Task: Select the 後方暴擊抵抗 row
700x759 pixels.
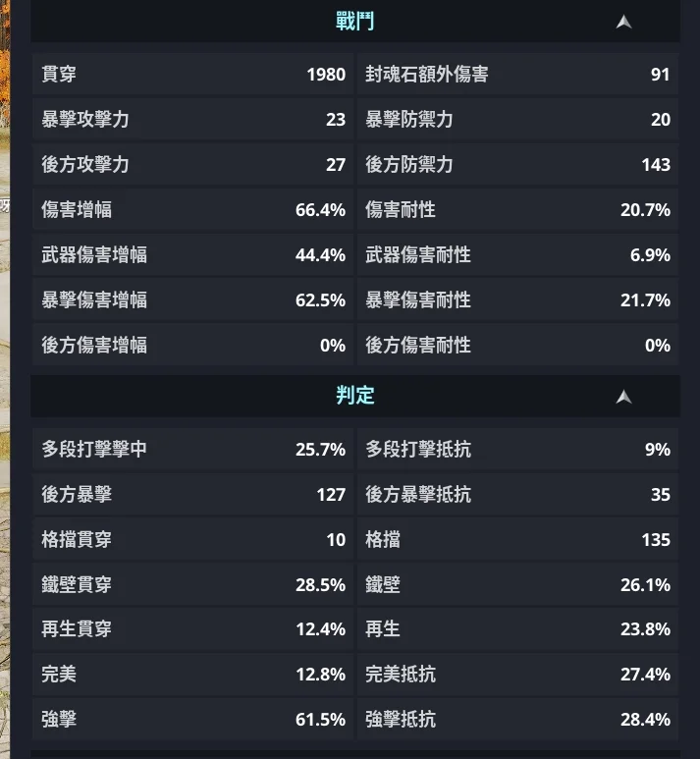Action: 517,495
